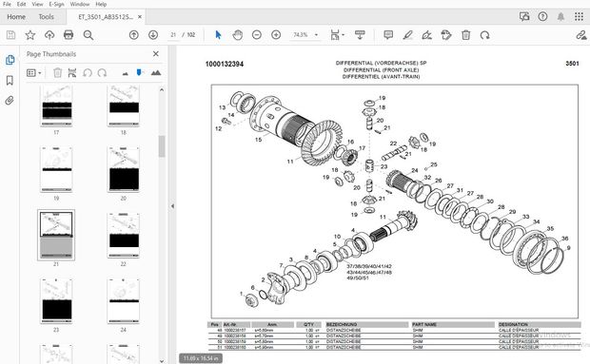Open the help question mark icon
This screenshot has width=590, height=364.
[542, 16]
